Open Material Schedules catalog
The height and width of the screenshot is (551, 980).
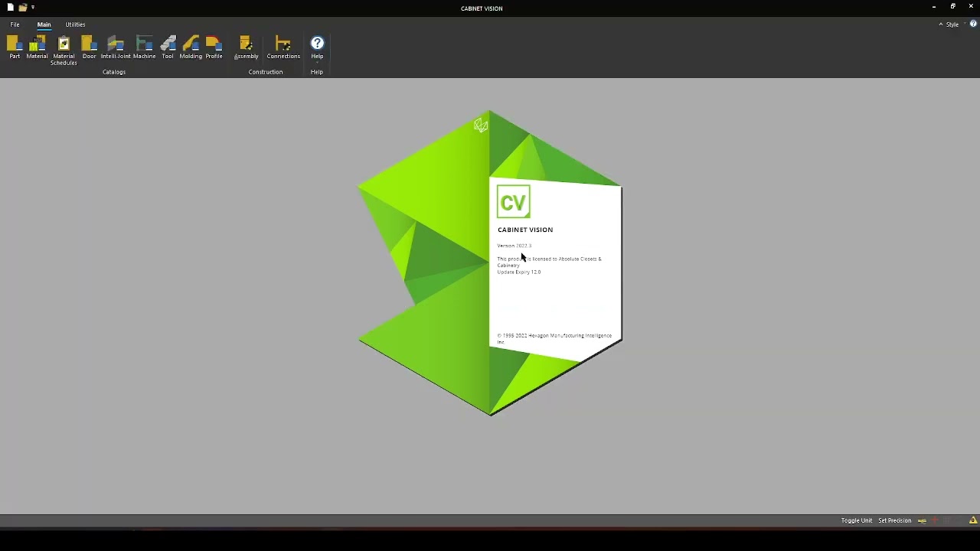pyautogui.click(x=64, y=51)
